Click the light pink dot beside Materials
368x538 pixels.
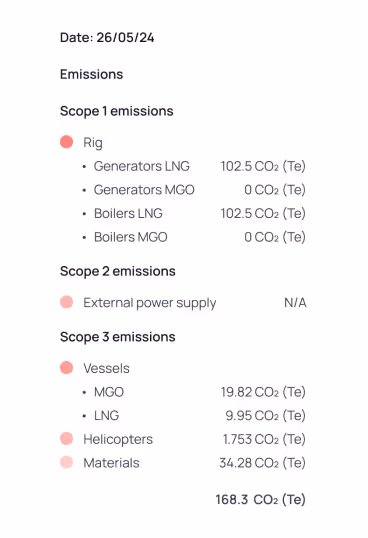[67, 462]
